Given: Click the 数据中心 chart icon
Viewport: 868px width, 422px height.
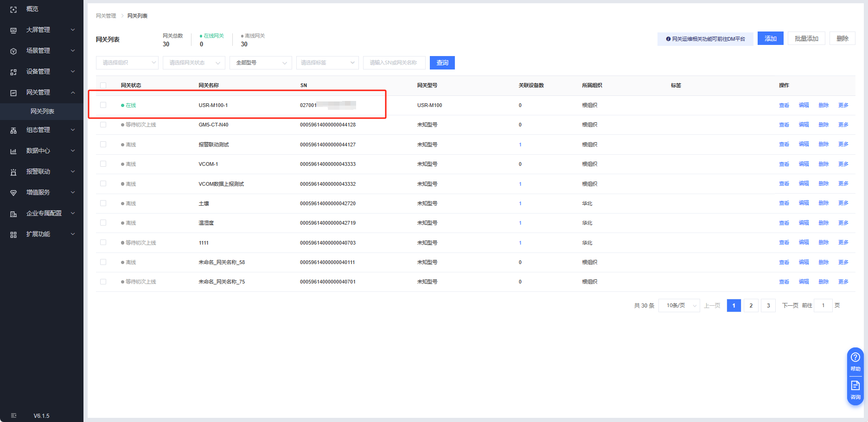Looking at the screenshot, I should [13, 151].
